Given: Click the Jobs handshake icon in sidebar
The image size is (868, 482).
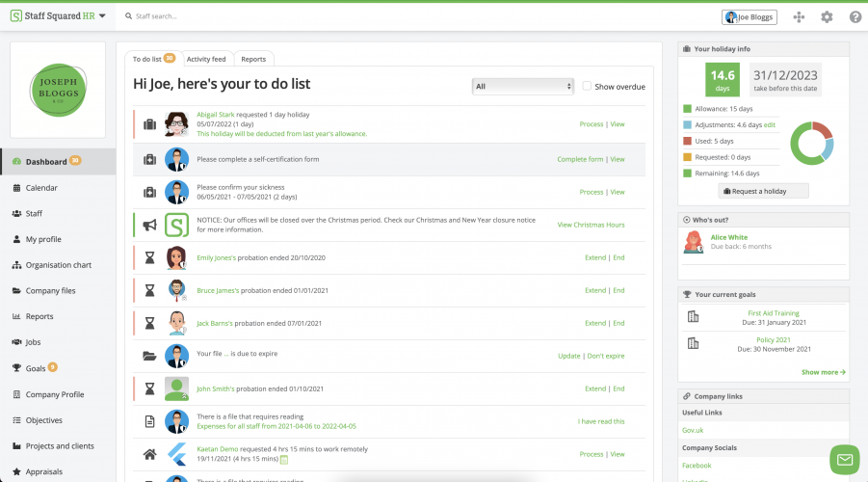Looking at the screenshot, I should 16,342.
